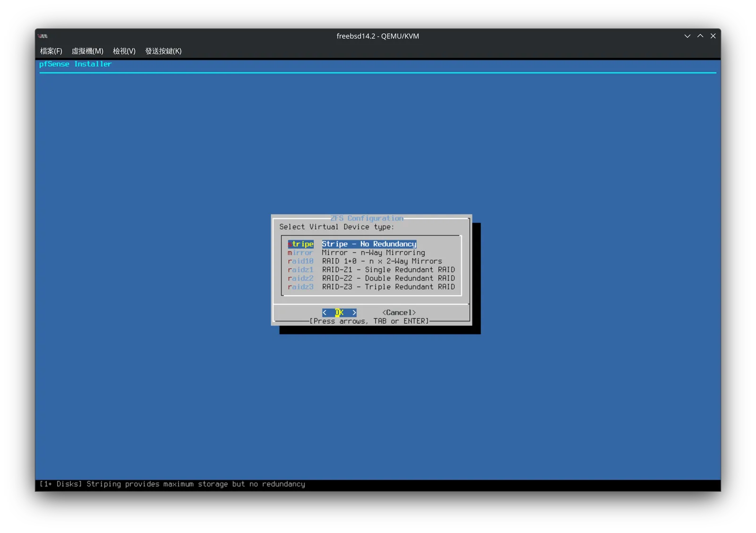The width and height of the screenshot is (756, 533).
Task: Click the virt-manager icon in title bar
Action: point(43,36)
